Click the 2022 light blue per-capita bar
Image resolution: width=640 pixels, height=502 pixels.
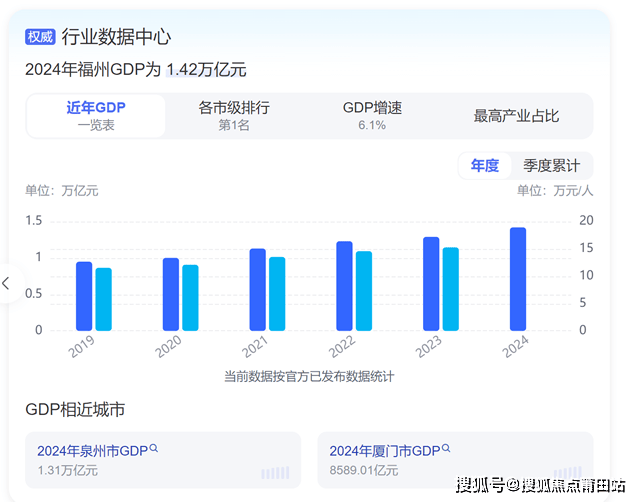tap(364, 291)
